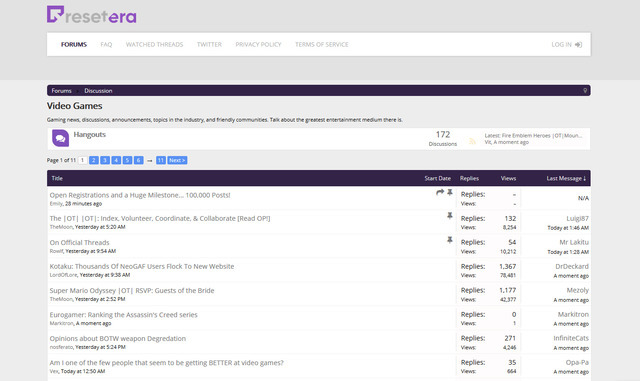Screen dimensions: 640x381
Task: Go to page 6
Action: (x=138, y=160)
